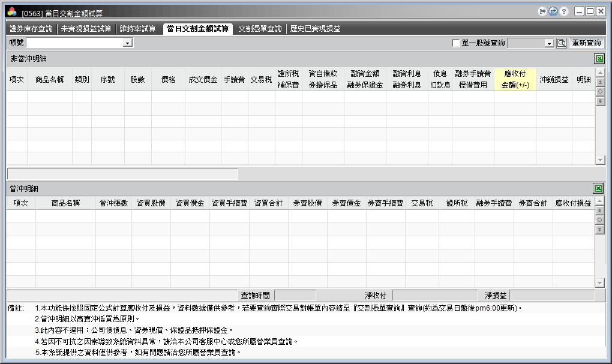Jump to bottom of the 當沖明細 list
Screen dimensions: 612x364
[x=600, y=230]
